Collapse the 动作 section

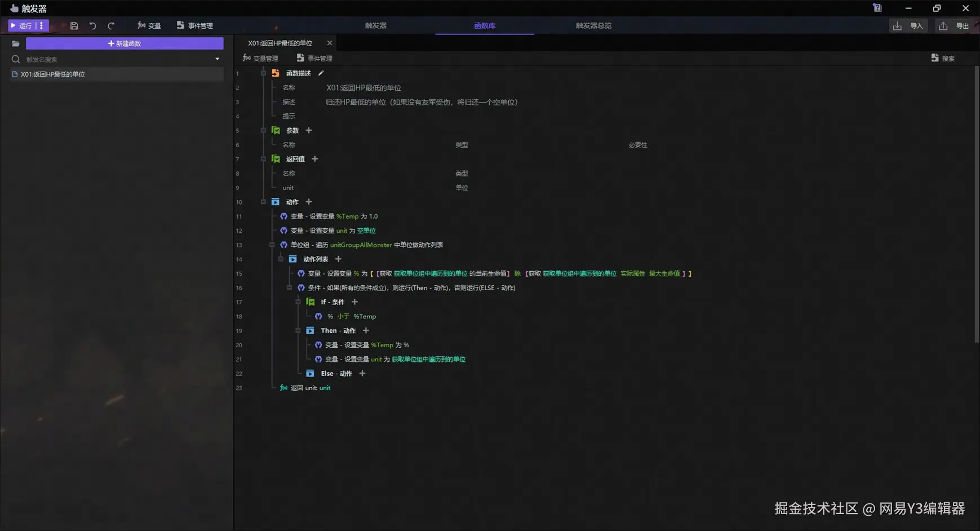click(263, 202)
